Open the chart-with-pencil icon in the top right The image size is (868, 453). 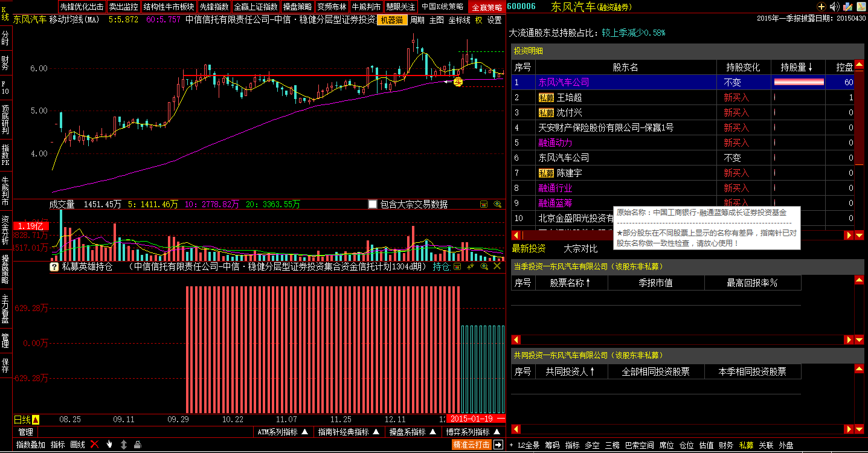tap(848, 7)
